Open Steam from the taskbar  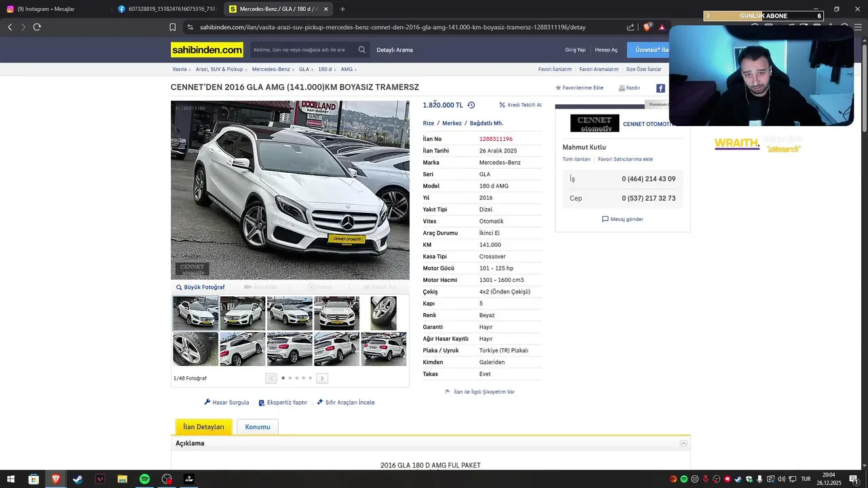click(78, 479)
